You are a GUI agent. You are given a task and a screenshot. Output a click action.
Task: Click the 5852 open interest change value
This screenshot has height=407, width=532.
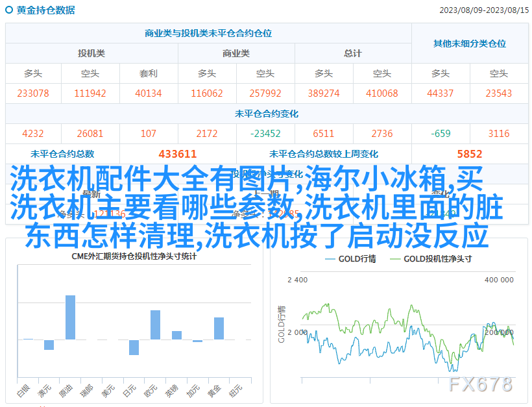coord(469,154)
